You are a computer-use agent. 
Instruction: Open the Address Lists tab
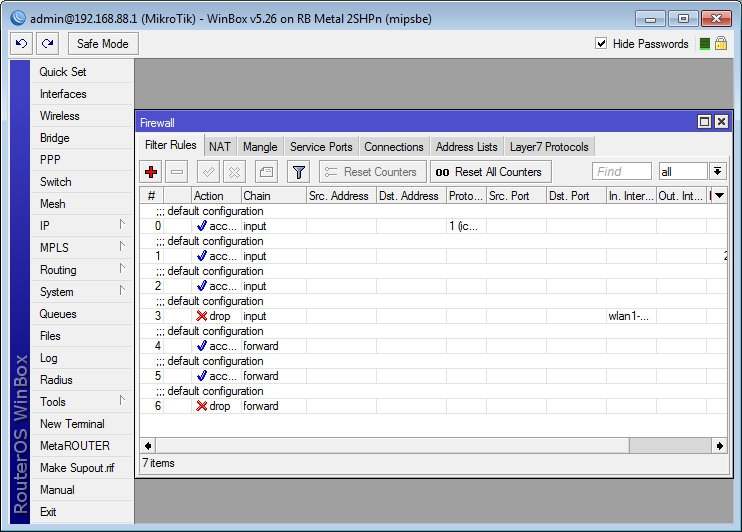467,147
